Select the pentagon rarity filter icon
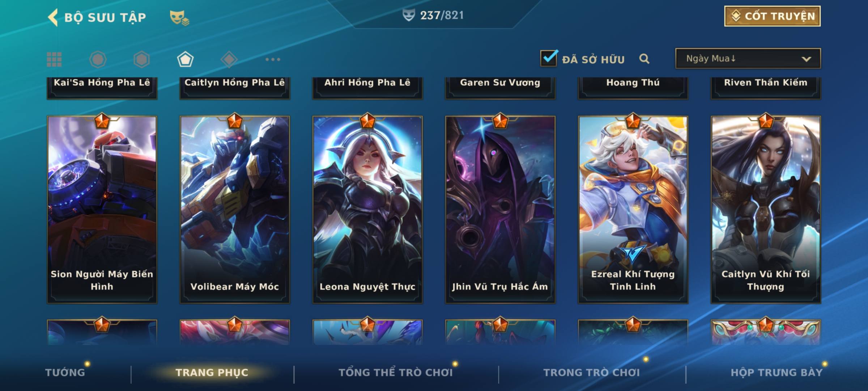868x391 pixels. coord(185,59)
